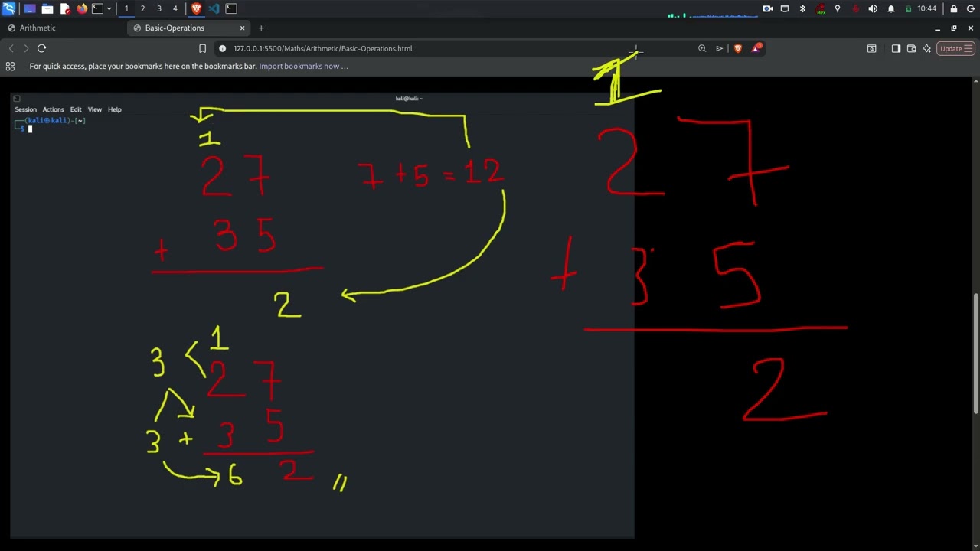The image size is (980, 551).
Task: Click the location pin tray icon
Action: pyautogui.click(x=838, y=8)
